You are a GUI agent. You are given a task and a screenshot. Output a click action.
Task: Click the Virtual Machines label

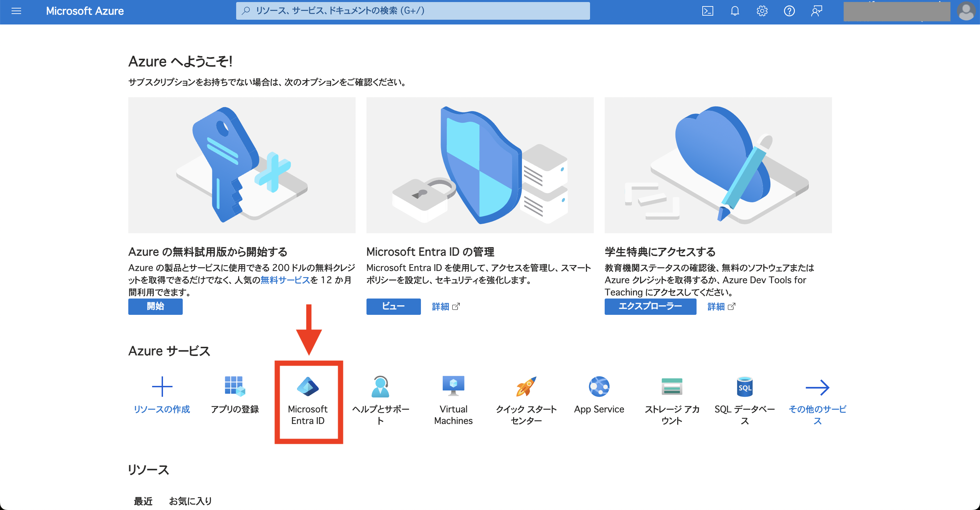point(454,415)
